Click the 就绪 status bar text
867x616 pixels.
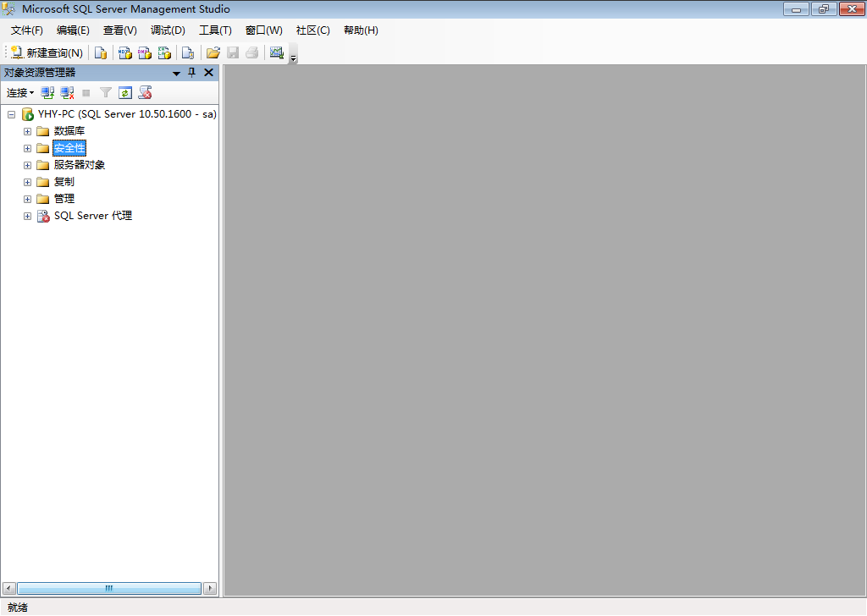click(x=18, y=608)
